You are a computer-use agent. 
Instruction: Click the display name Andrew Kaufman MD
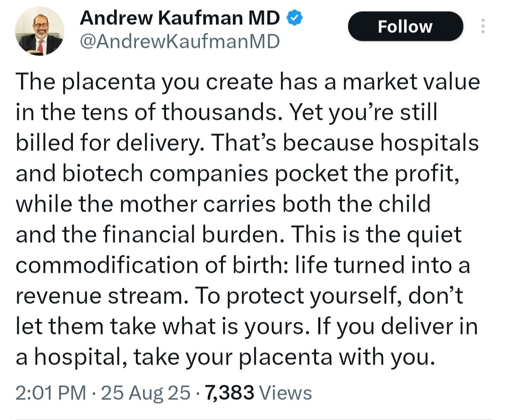point(180,18)
